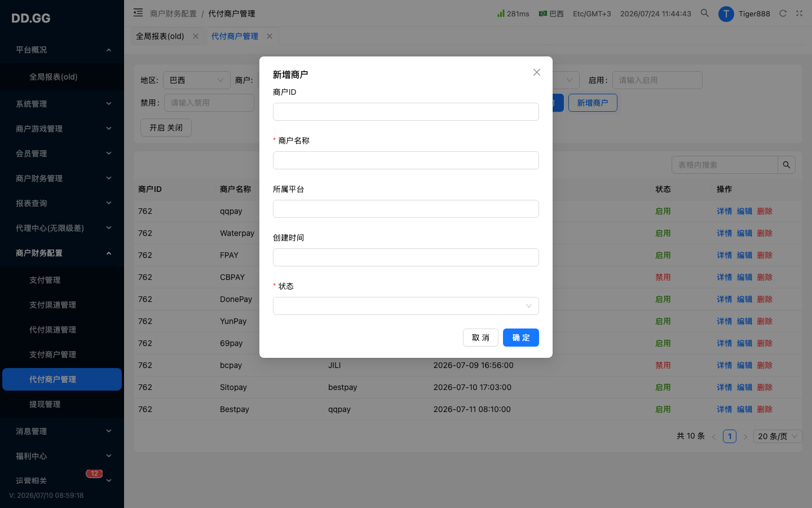Click 详情 link for qqpay row
This screenshot has width=812, height=508.
click(725, 211)
